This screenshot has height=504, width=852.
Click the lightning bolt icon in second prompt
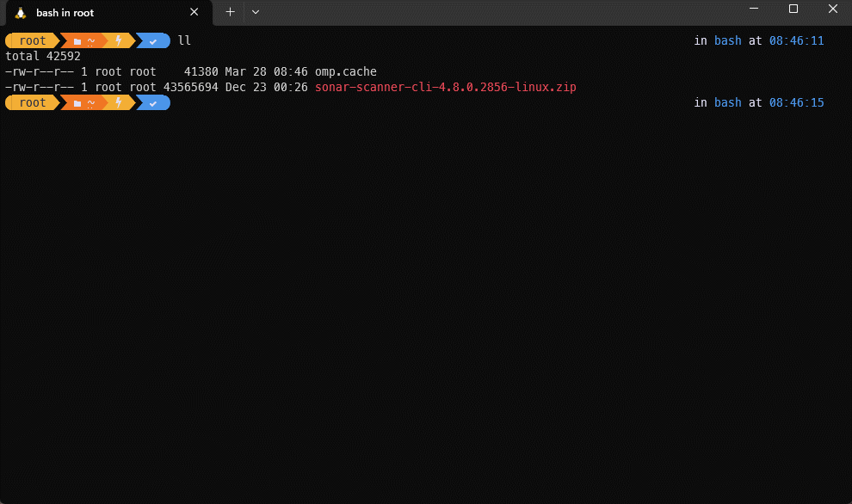click(x=119, y=102)
